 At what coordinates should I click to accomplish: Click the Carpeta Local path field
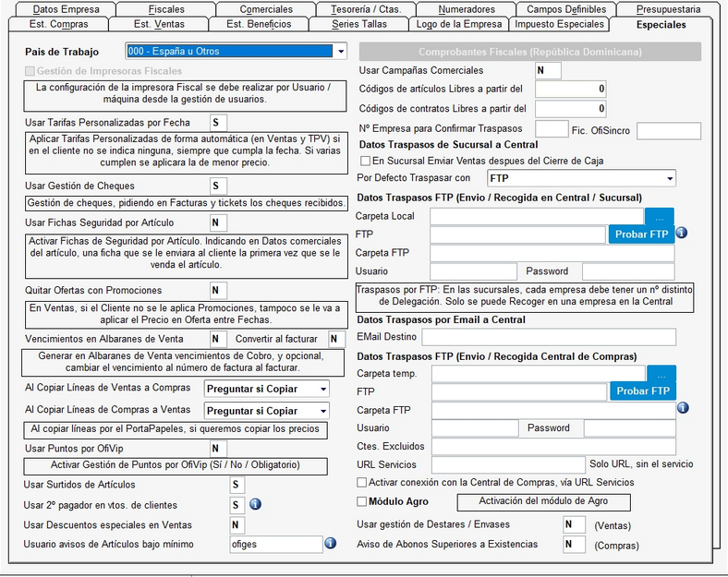click(x=537, y=217)
